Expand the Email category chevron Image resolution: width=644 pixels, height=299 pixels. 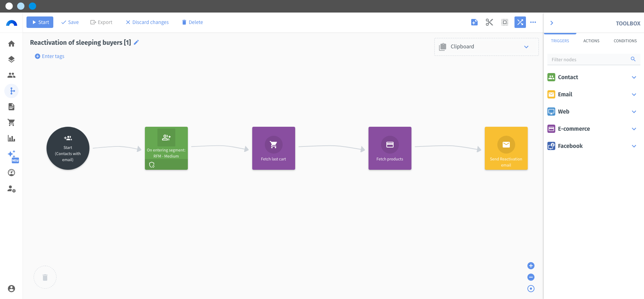[x=634, y=95]
